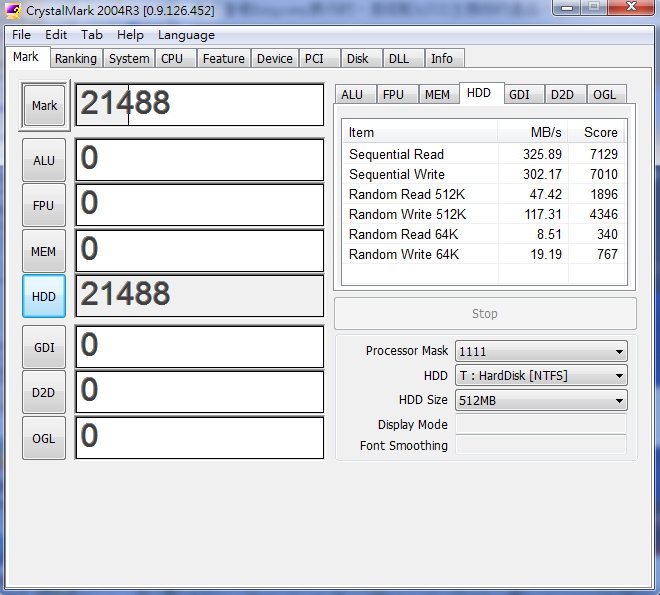Run the OGL benchmark button

pyautogui.click(x=44, y=438)
